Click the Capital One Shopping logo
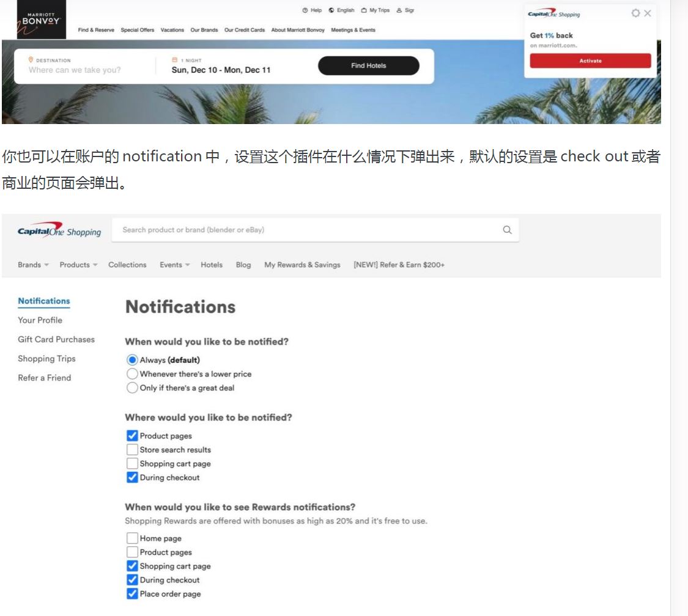This screenshot has height=616, width=688. click(59, 232)
